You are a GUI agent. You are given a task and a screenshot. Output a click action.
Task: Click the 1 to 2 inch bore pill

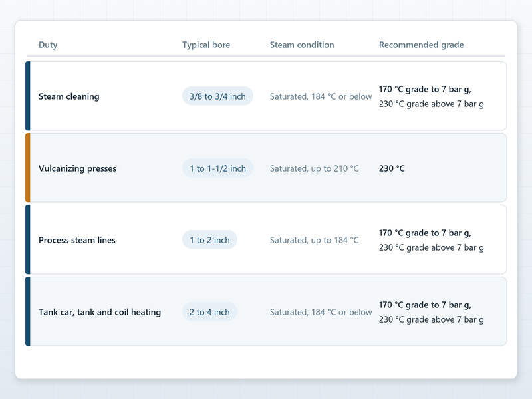[x=209, y=240]
